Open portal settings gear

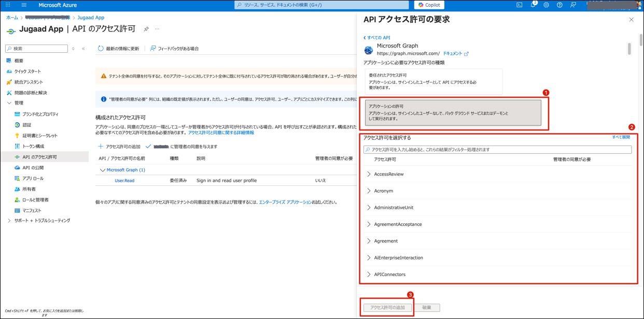point(546,5)
